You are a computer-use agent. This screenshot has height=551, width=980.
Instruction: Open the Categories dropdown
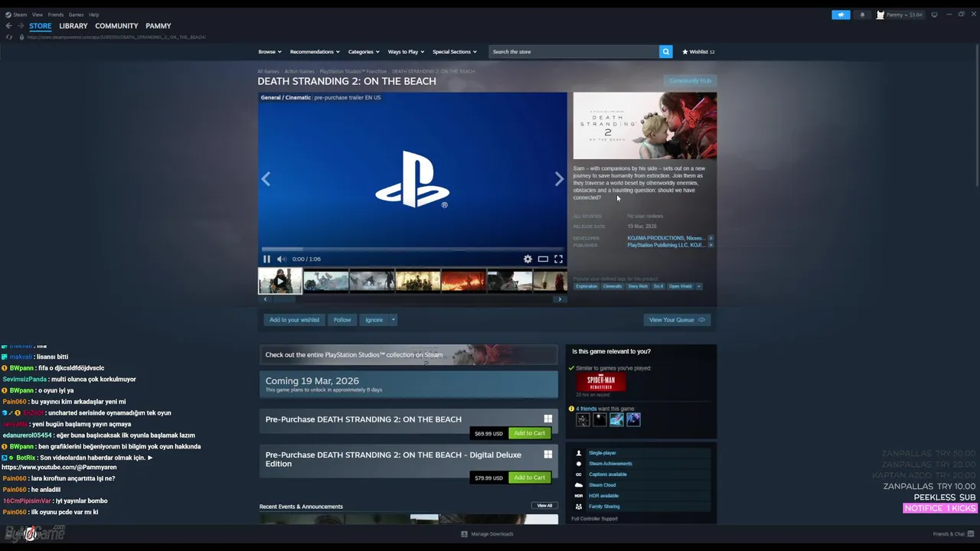[x=364, y=51]
